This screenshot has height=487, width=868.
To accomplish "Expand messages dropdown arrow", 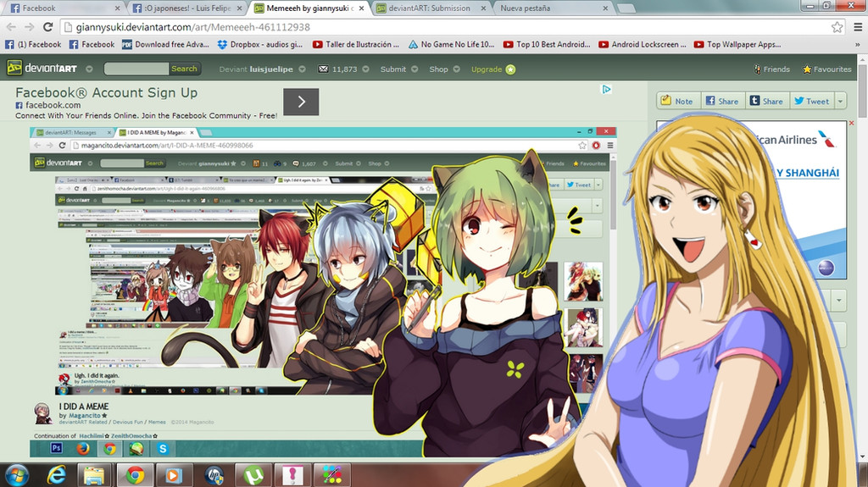I will coord(365,69).
